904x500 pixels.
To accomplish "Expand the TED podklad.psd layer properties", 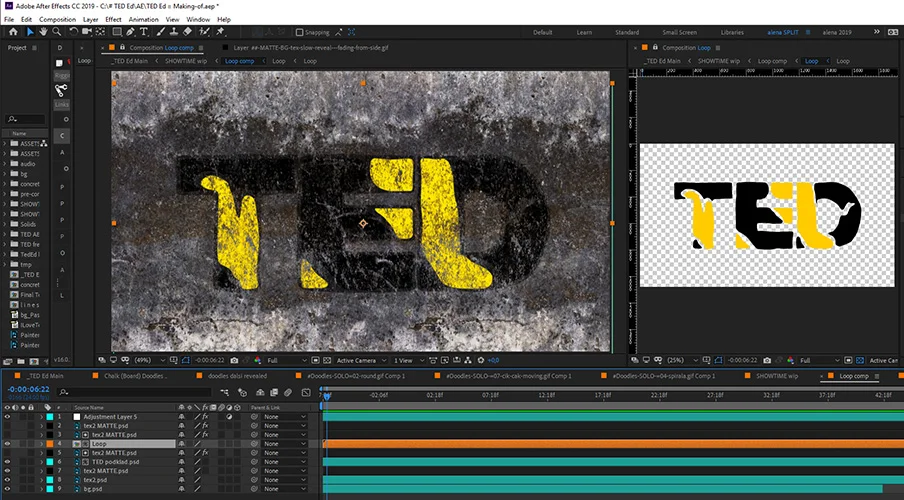I will [x=42, y=461].
